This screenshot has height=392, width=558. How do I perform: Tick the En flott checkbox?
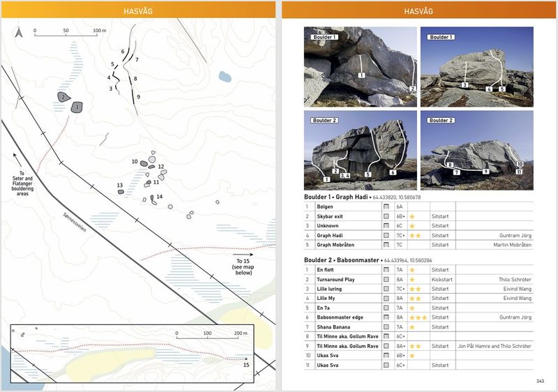tap(386, 270)
